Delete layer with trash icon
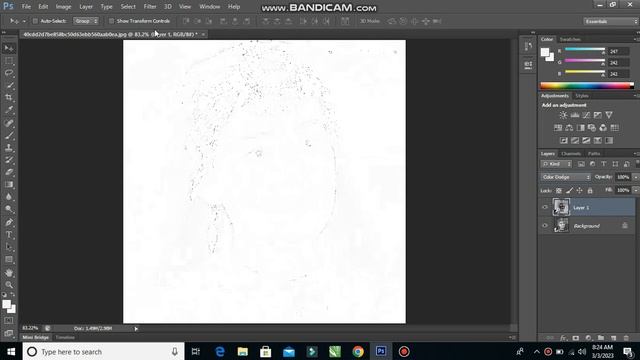The height and width of the screenshot is (360, 640). tap(626, 338)
